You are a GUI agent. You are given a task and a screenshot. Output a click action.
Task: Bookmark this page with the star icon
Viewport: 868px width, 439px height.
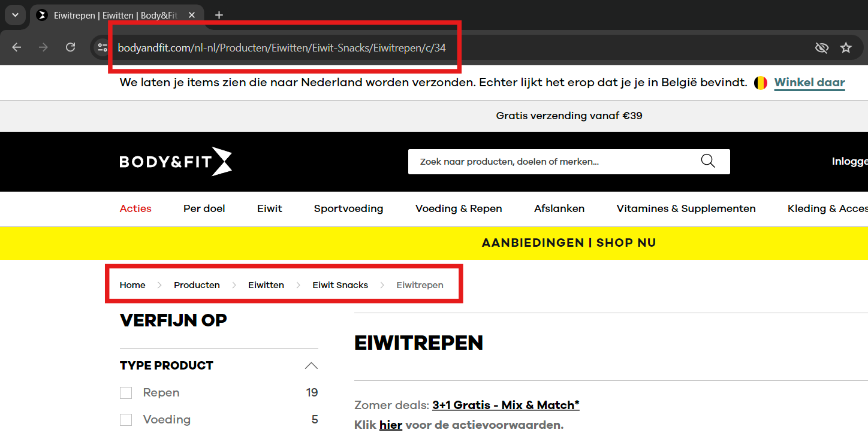click(x=846, y=47)
